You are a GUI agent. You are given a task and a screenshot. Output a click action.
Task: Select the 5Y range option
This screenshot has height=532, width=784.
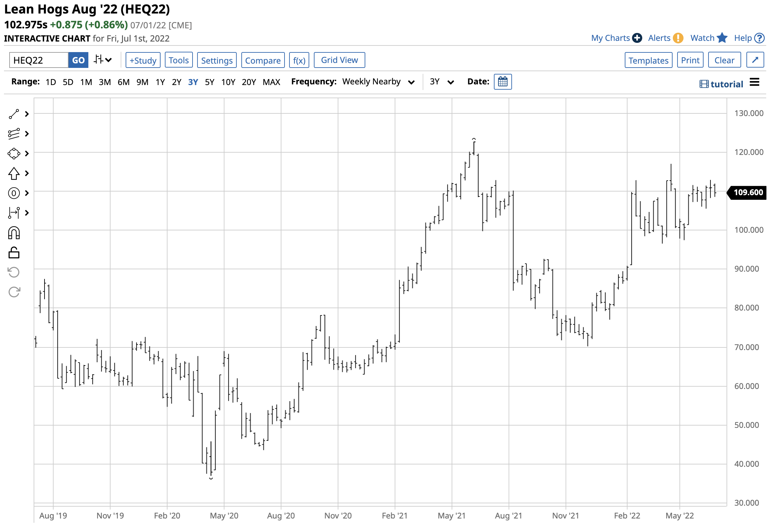click(x=209, y=82)
